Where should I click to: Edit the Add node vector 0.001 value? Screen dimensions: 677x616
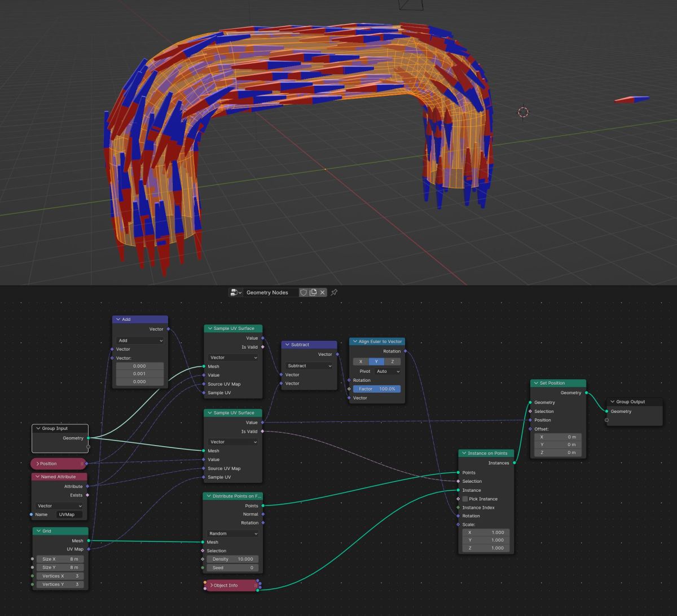140,374
